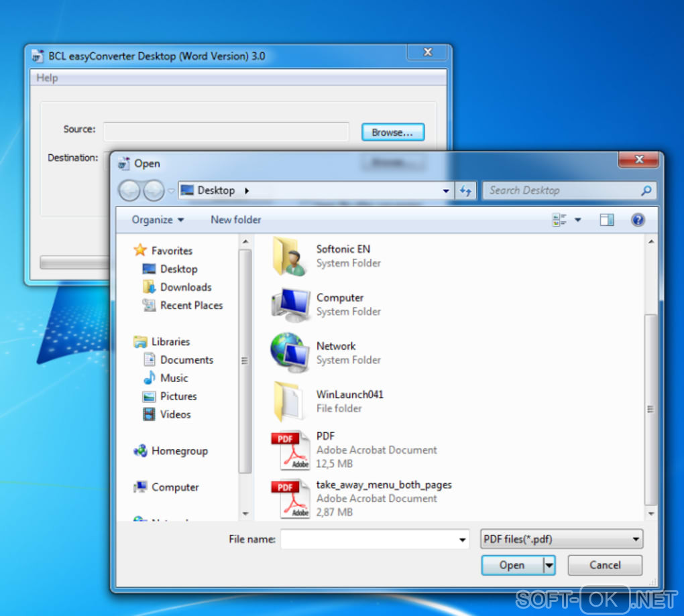Select the take_away_menu_both_pages PDF file
684x616 pixels.
point(384,485)
